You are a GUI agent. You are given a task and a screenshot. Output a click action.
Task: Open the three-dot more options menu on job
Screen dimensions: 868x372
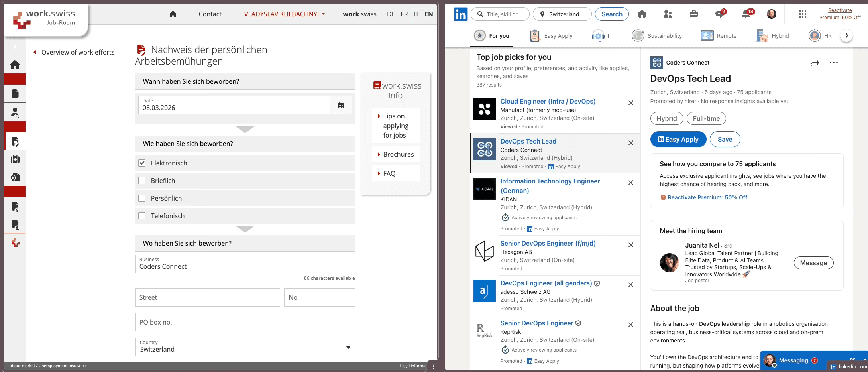[834, 63]
